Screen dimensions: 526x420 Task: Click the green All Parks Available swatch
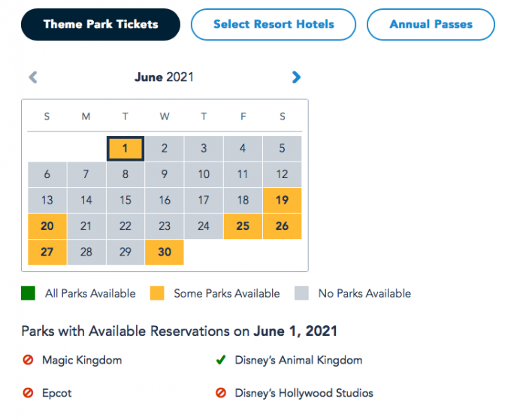tap(28, 293)
